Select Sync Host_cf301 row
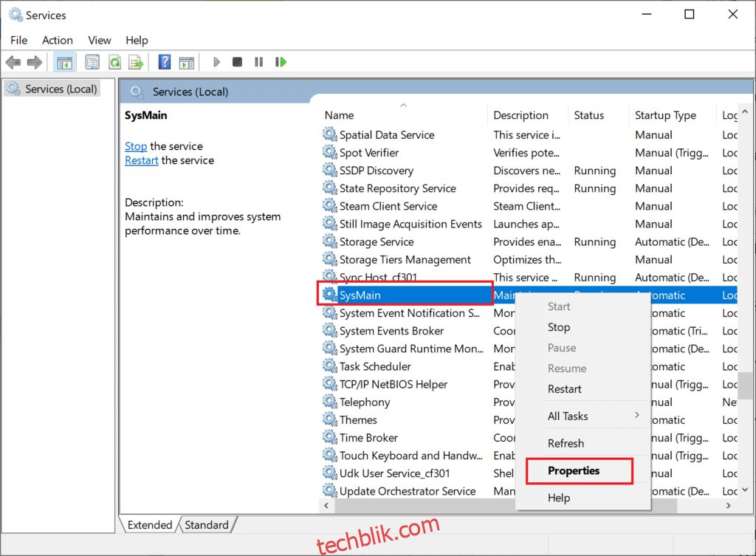The width and height of the screenshot is (756, 556). (529, 278)
